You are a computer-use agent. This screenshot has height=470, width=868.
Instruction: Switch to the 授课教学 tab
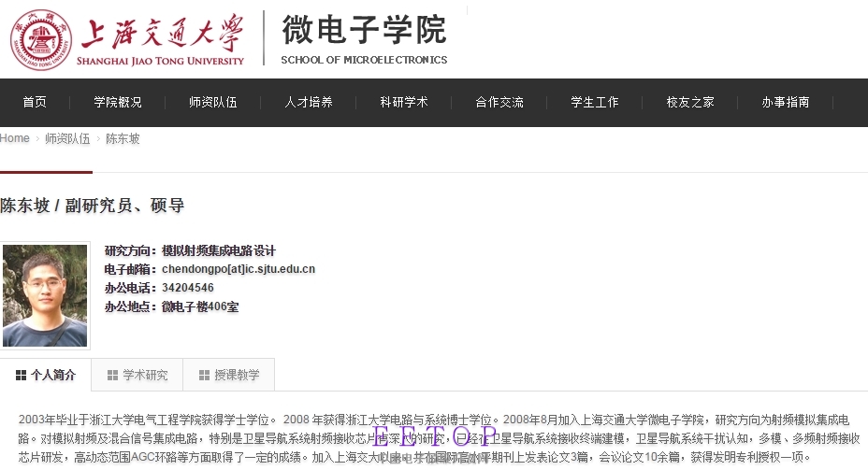[x=228, y=375]
